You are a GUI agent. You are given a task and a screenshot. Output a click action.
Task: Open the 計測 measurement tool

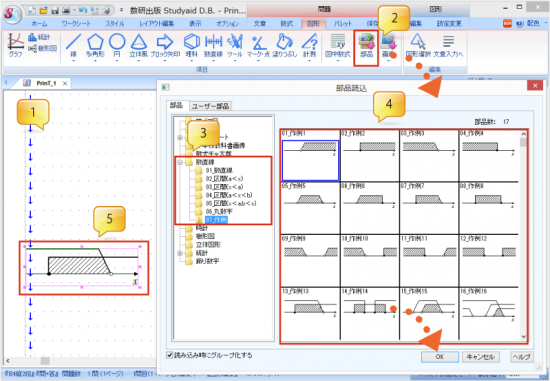pyautogui.click(x=309, y=46)
